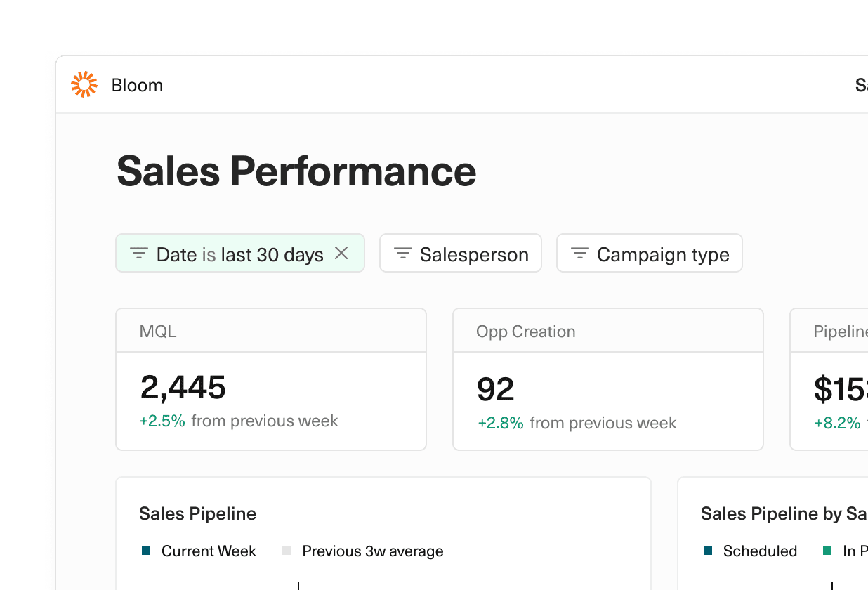Screen dimensions: 868x590
Task: Click the Scheduled legend square
Action: pyautogui.click(x=706, y=551)
